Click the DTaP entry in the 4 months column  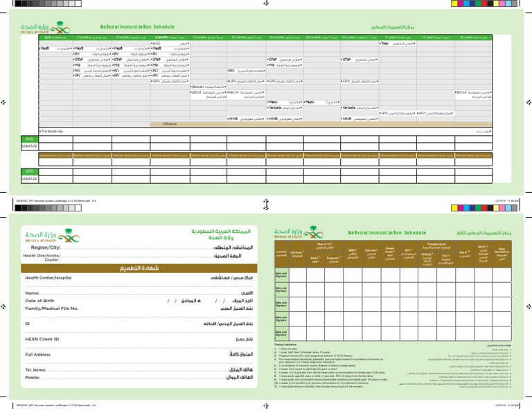point(131,60)
